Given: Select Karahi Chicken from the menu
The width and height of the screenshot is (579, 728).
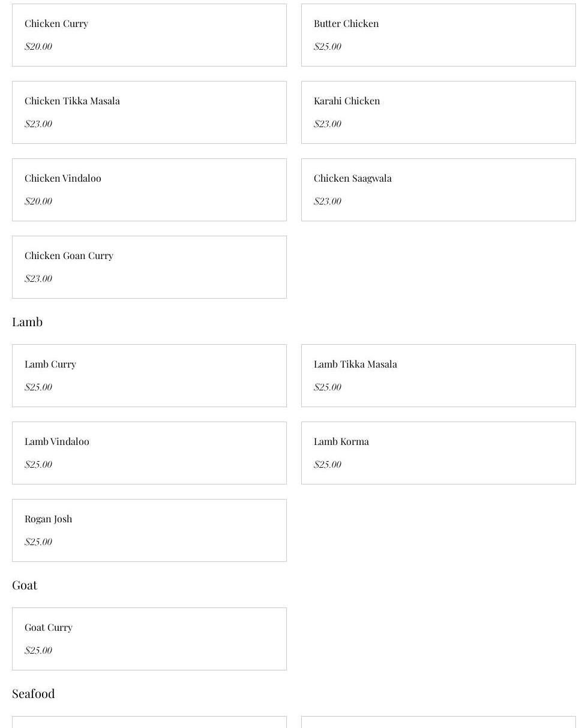Looking at the screenshot, I should pos(439,112).
